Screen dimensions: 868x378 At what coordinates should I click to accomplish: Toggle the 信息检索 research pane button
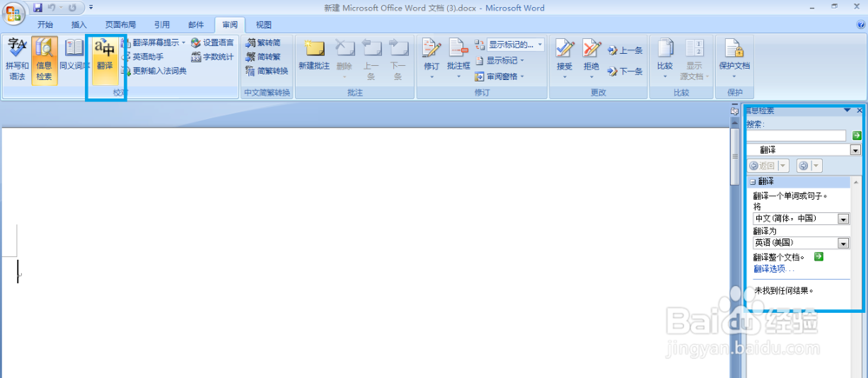pos(44,60)
